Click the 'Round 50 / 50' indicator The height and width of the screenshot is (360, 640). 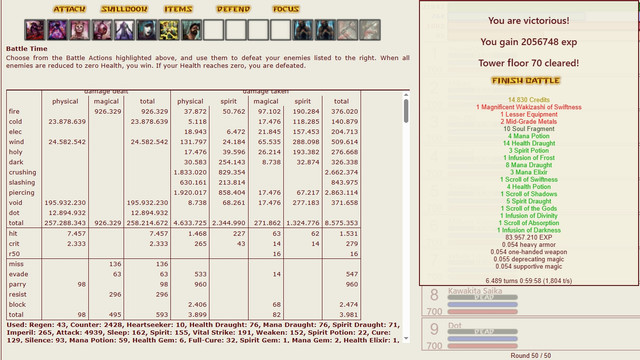tap(530, 356)
